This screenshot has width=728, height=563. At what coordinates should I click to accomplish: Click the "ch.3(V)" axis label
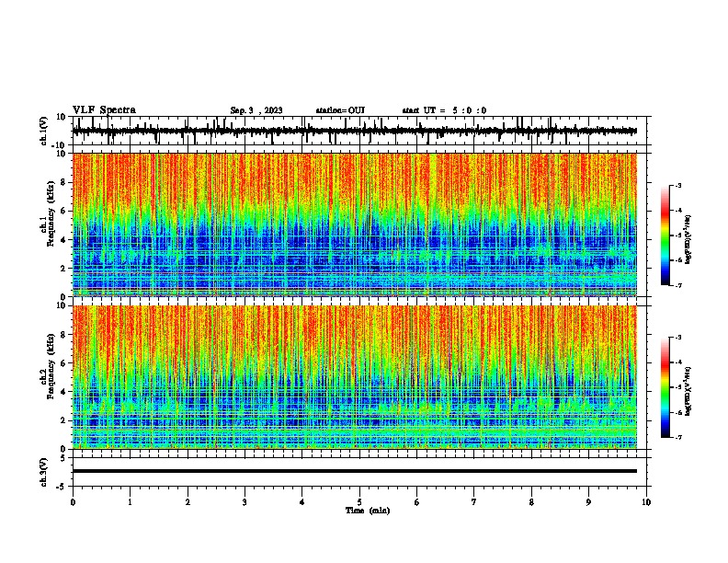[44, 472]
